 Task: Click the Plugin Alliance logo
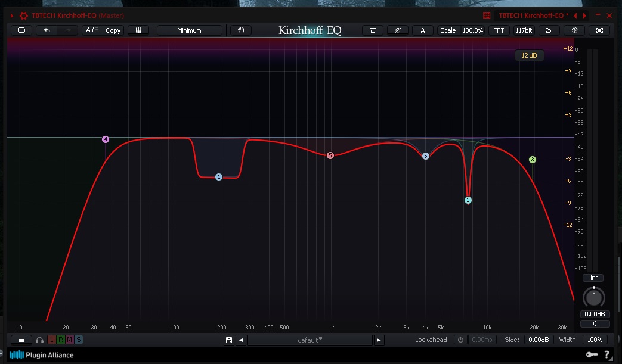41,355
